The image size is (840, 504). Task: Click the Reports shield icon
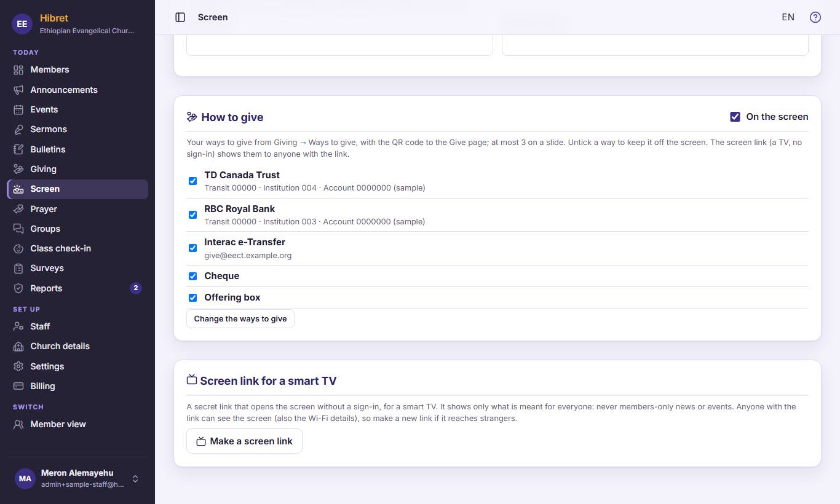[x=18, y=288]
